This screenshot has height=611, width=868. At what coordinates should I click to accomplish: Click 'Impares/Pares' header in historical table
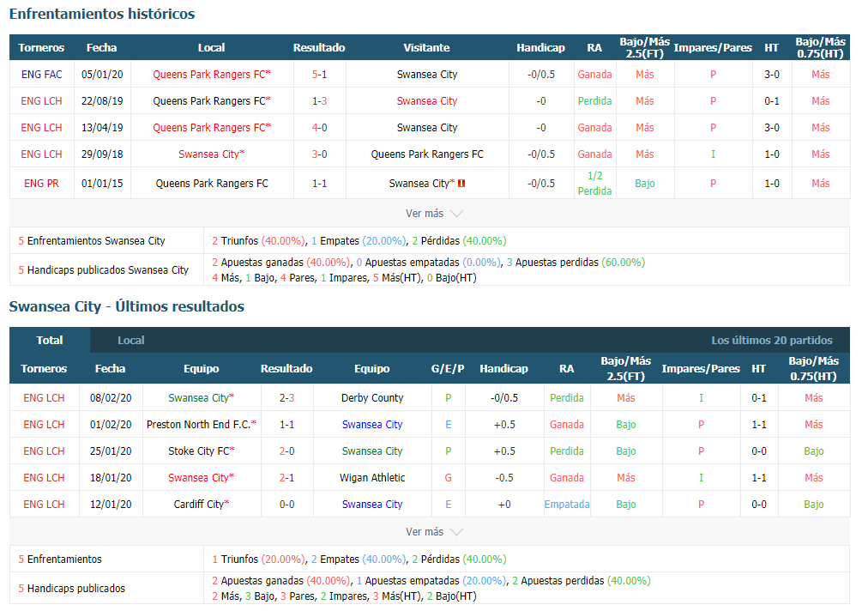point(713,48)
